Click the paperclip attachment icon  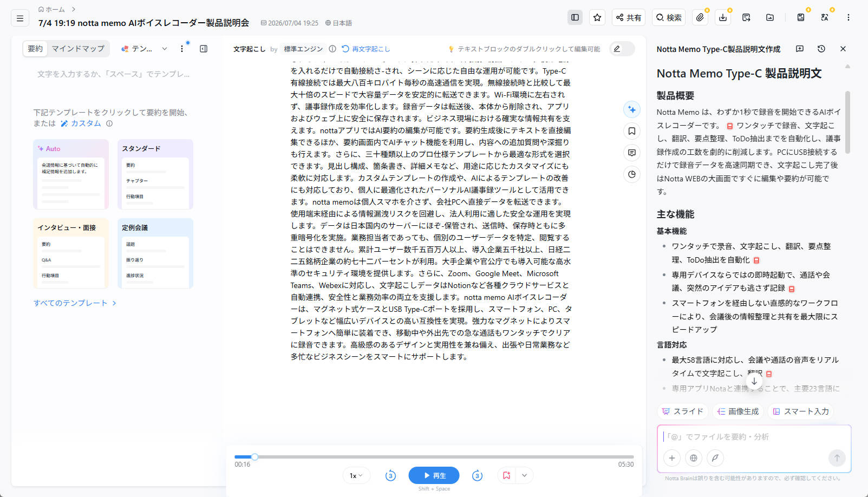point(700,17)
